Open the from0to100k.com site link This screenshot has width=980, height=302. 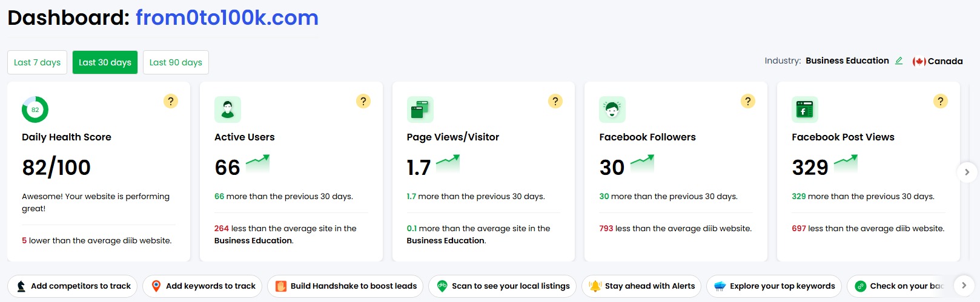point(227,18)
